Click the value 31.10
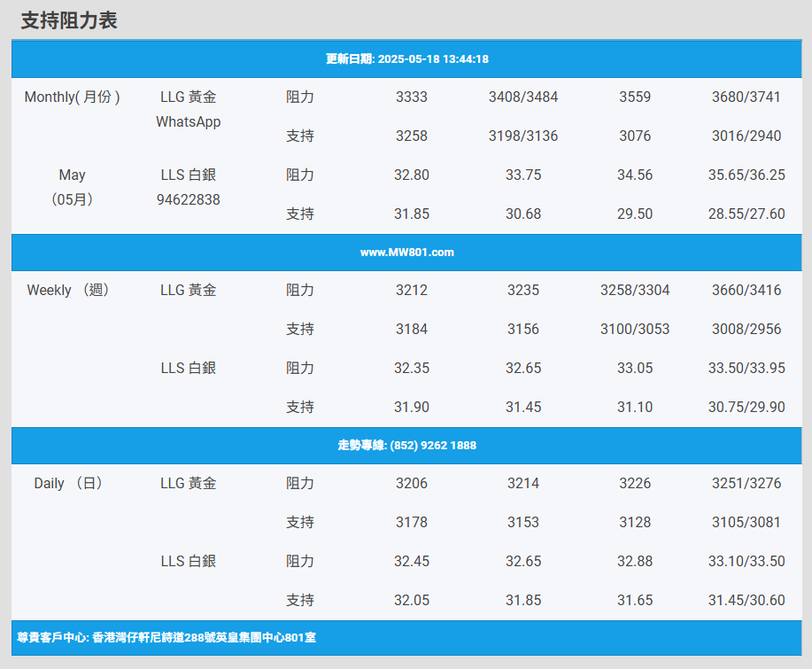The width and height of the screenshot is (812, 669). [635, 408]
